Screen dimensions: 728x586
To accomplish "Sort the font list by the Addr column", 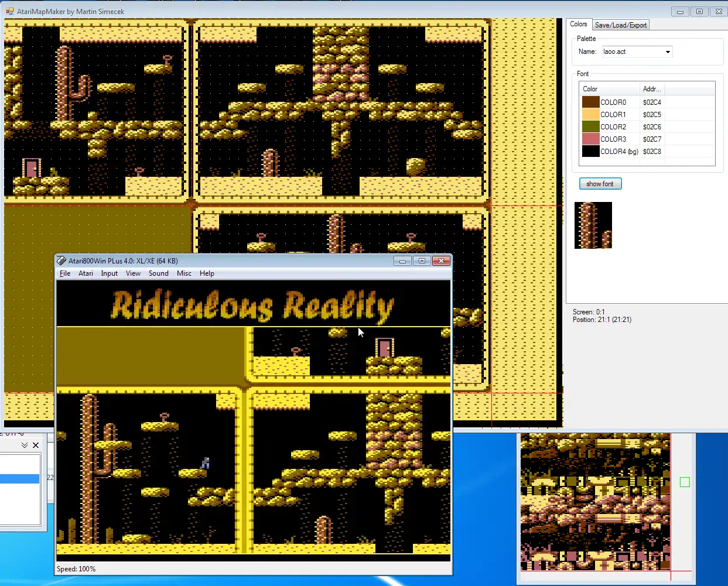I will click(x=652, y=89).
